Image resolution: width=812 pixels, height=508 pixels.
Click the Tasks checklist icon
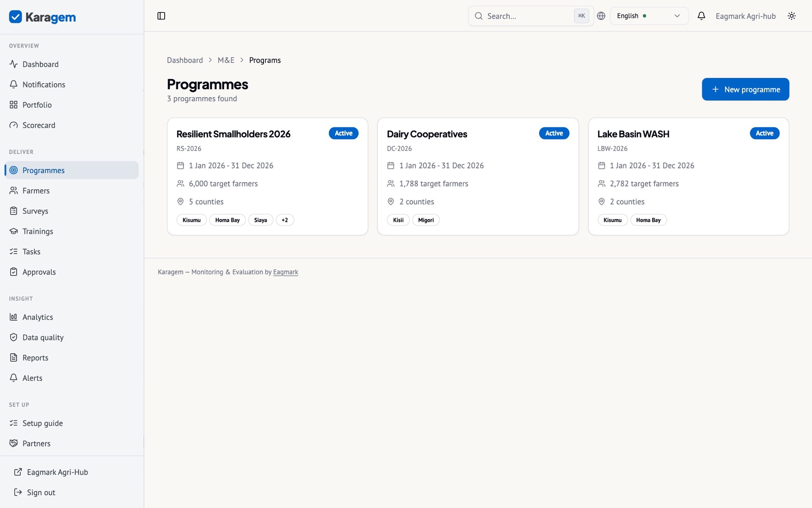click(14, 252)
